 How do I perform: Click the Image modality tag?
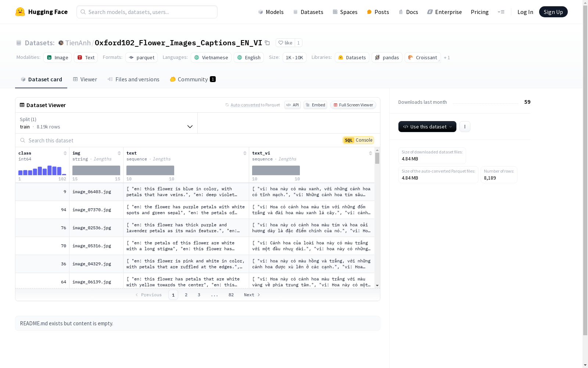point(57,57)
